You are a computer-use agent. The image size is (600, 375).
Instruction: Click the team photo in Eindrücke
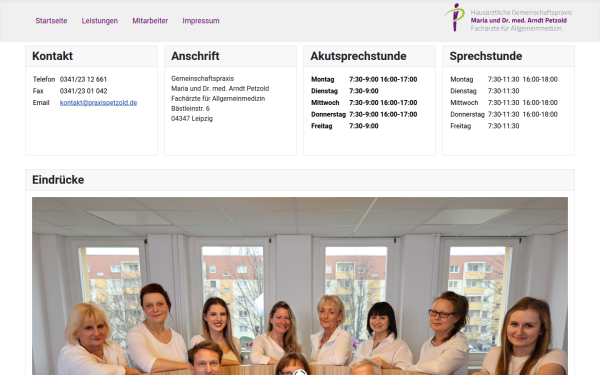300,286
